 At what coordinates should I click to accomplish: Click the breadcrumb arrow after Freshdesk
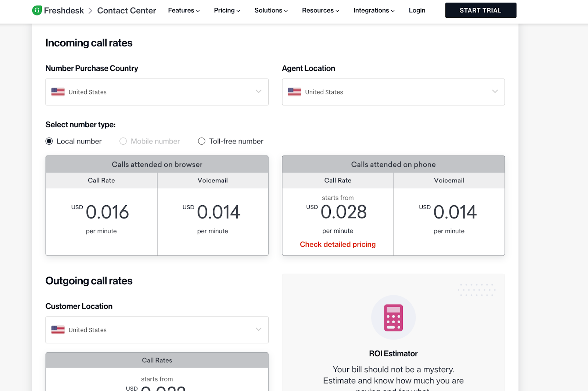pyautogui.click(x=90, y=11)
